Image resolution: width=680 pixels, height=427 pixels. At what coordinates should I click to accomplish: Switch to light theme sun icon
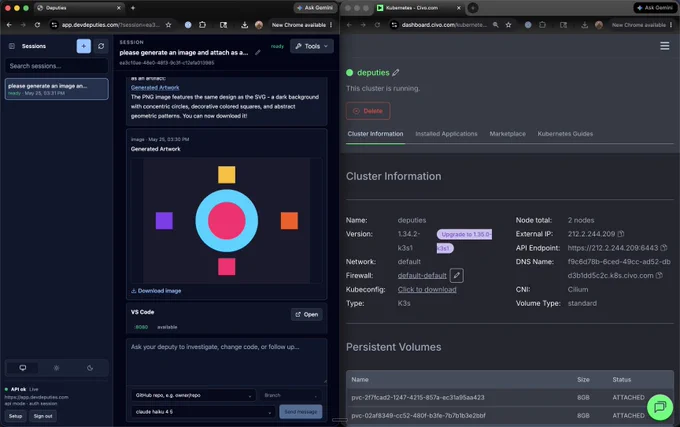[56, 368]
